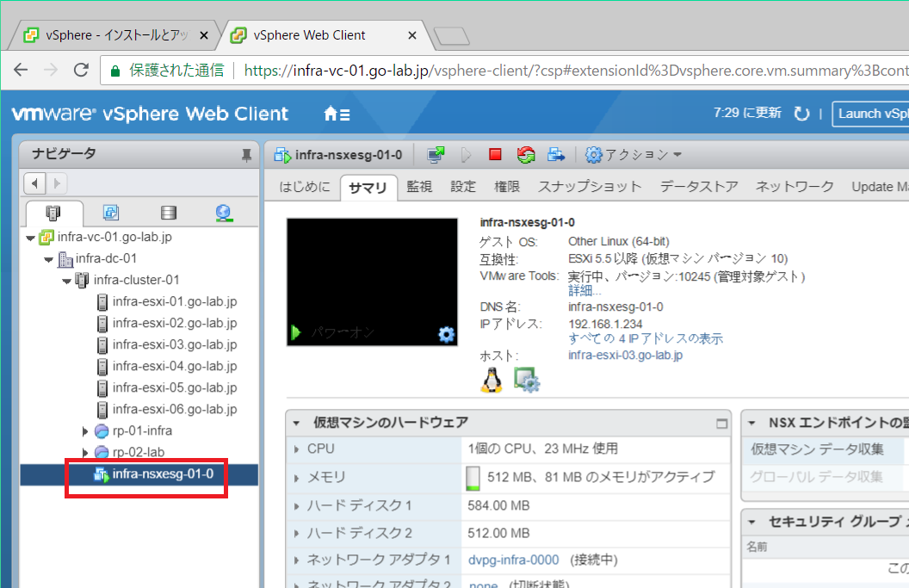
Task: Open the データストア tab
Action: [699, 187]
